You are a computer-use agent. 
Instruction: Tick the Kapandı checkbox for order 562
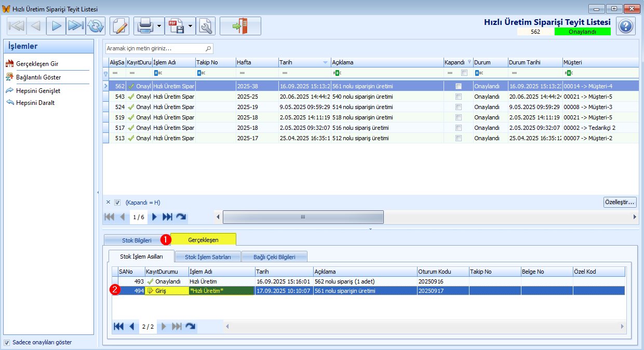point(458,86)
